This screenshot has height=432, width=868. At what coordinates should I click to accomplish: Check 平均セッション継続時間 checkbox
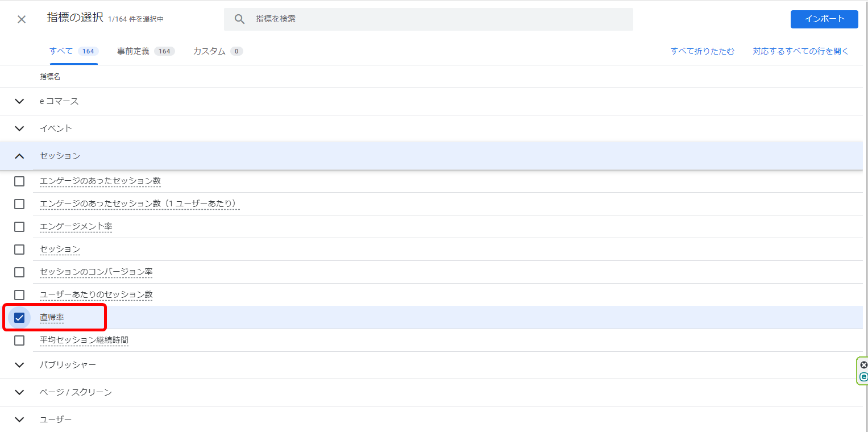(19, 340)
